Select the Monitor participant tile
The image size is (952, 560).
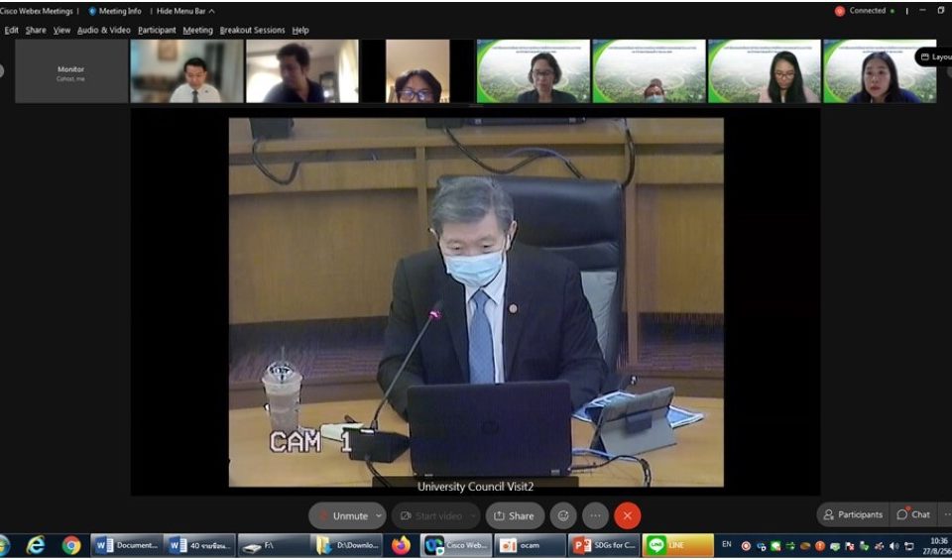[71, 71]
